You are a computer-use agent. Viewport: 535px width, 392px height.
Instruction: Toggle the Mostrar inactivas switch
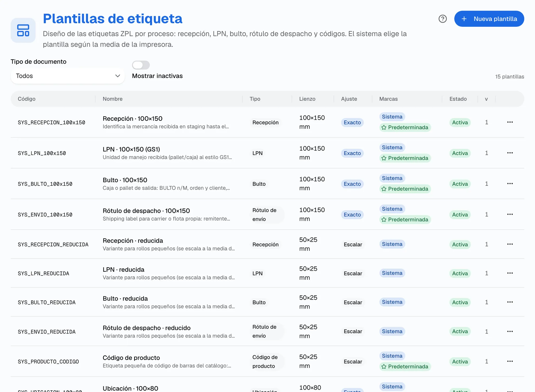click(141, 65)
